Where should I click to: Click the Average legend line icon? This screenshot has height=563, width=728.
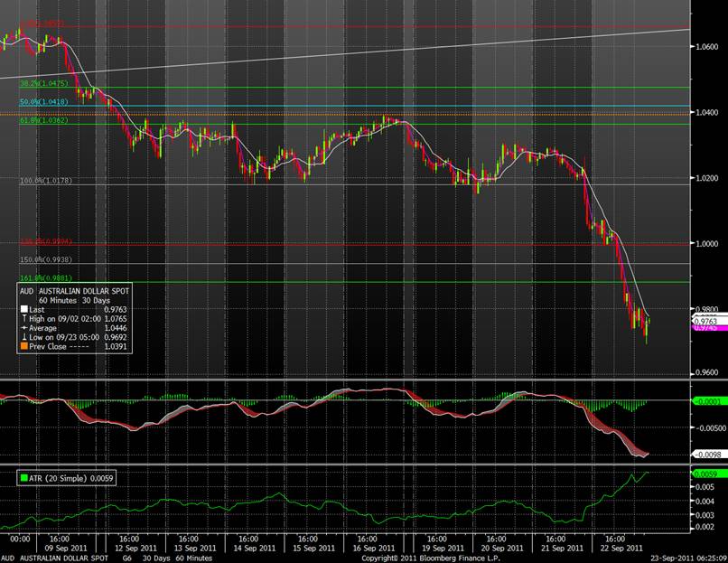click(24, 326)
